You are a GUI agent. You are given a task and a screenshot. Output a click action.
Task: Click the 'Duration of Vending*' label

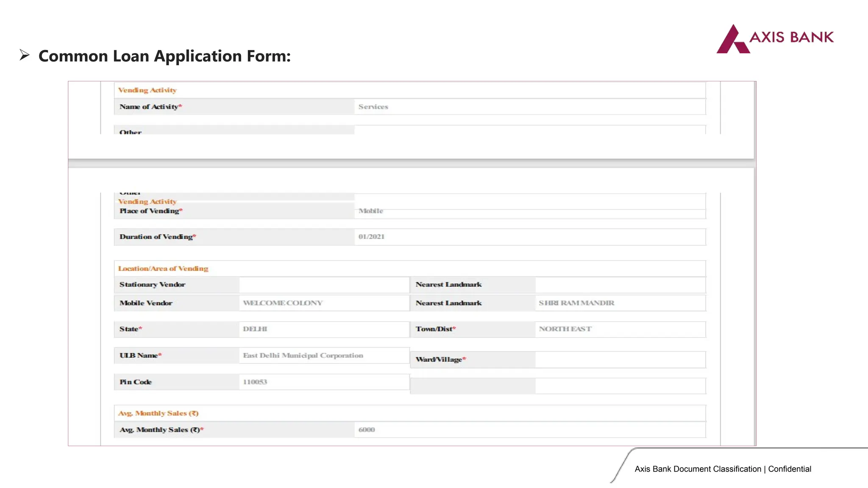(158, 237)
